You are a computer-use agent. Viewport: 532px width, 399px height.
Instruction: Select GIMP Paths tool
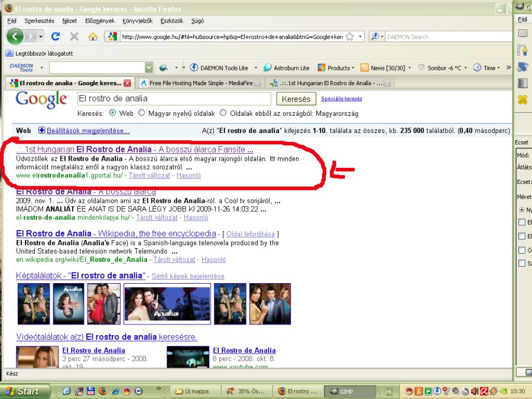tap(523, 50)
